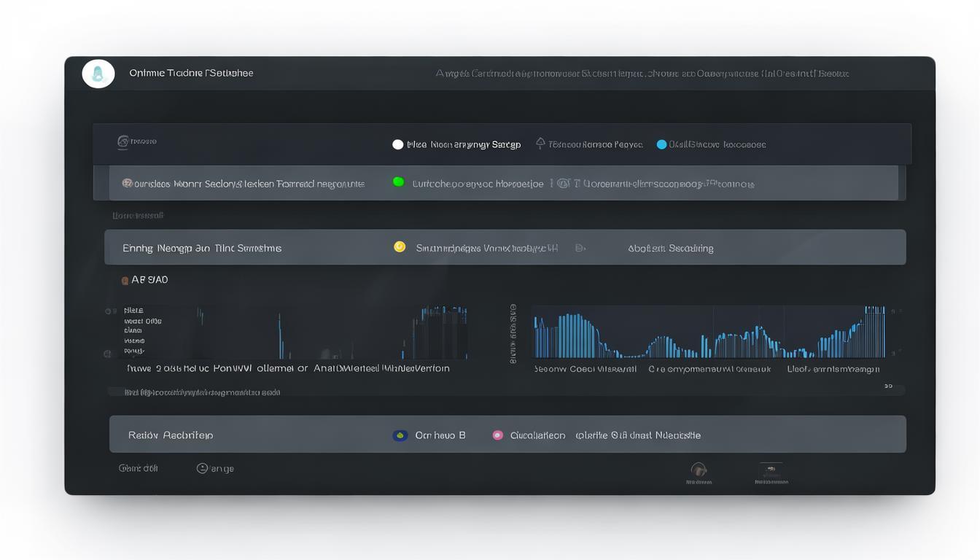Click the round avatar logo in header

(98, 74)
